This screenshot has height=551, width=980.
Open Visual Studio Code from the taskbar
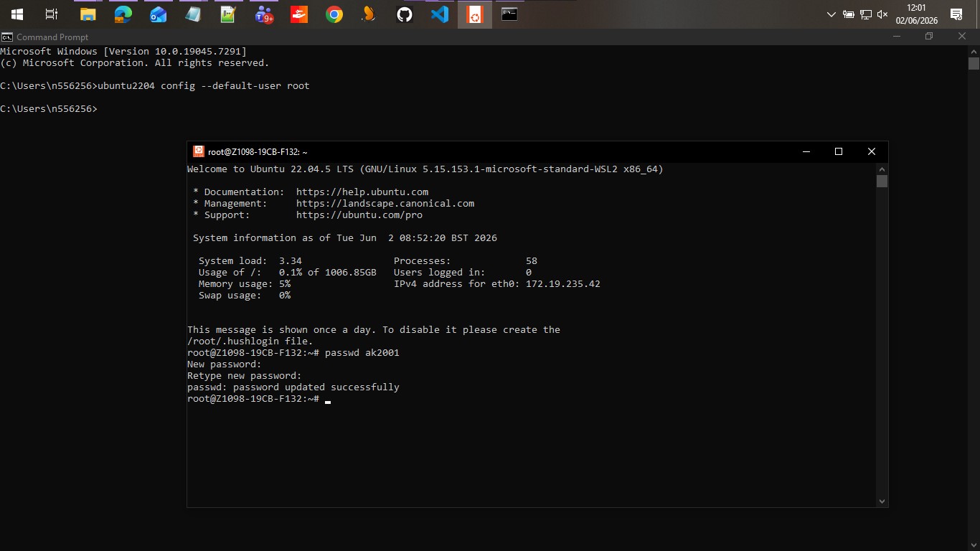pos(440,14)
